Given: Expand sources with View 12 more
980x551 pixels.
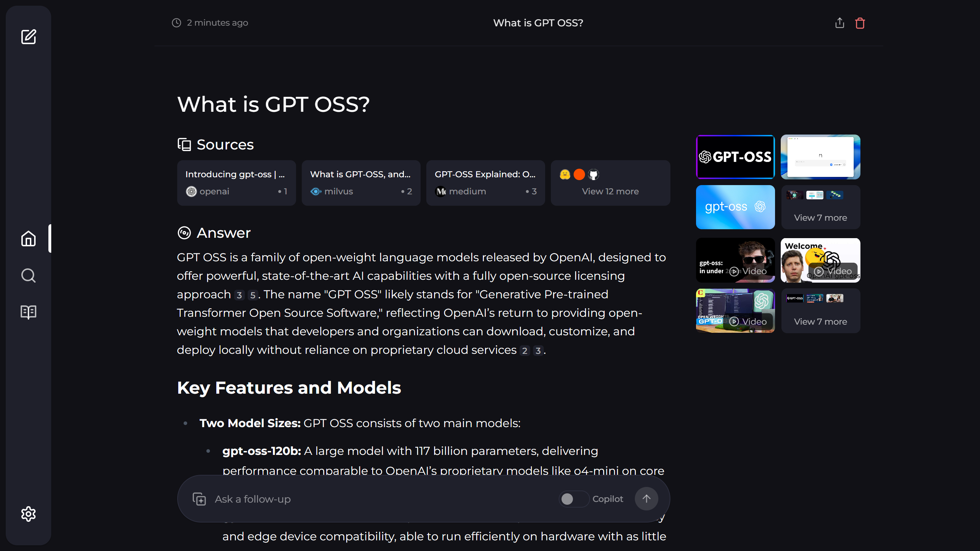Looking at the screenshot, I should click(610, 183).
